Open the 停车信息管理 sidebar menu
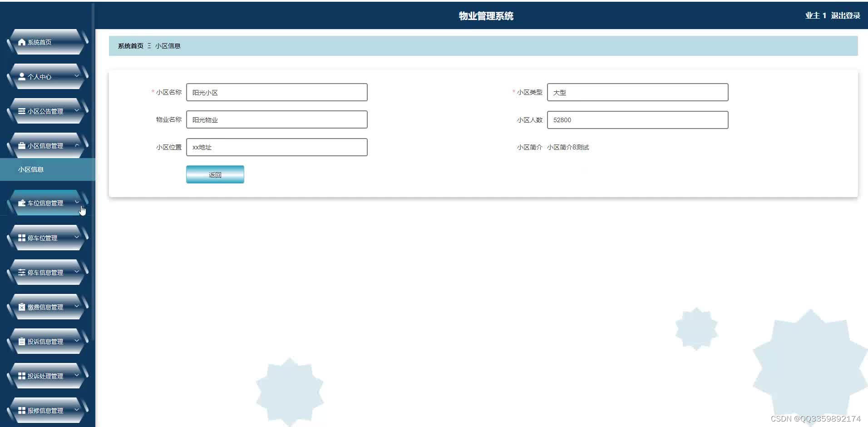The image size is (868, 427). (x=48, y=273)
